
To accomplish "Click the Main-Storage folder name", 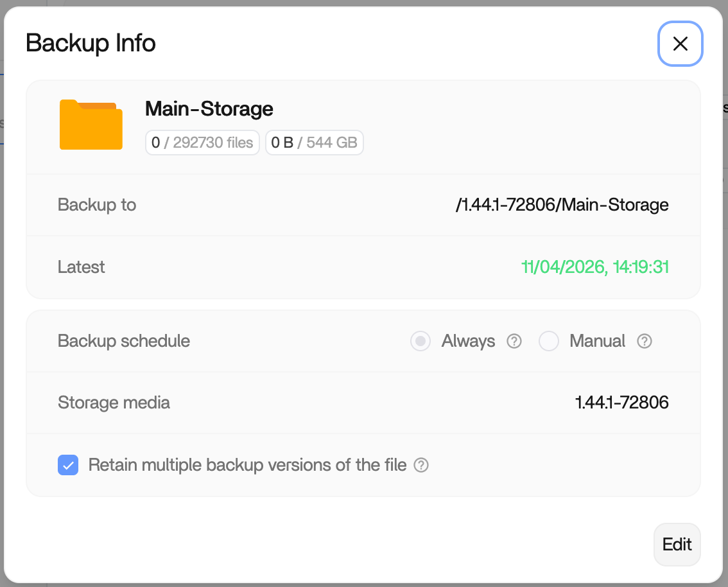I will tap(209, 109).
